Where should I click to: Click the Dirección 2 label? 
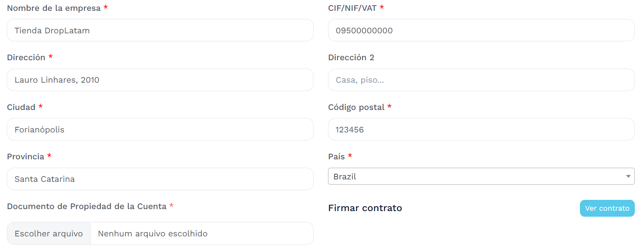click(351, 57)
